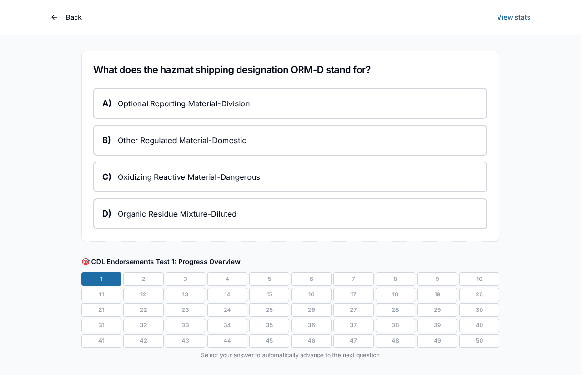The image size is (588, 382).
Task: Select question 13 tile
Action: click(185, 294)
